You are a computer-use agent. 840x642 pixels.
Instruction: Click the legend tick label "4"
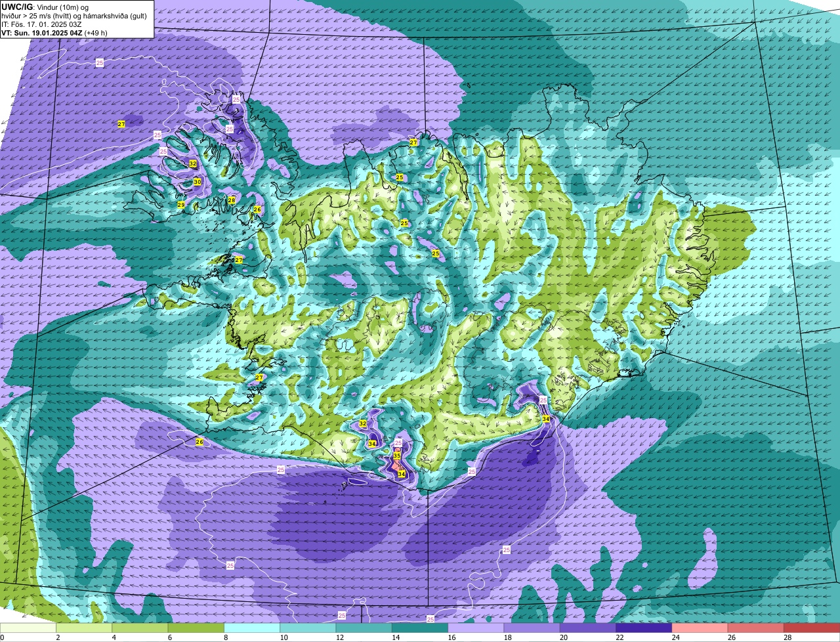tap(114, 637)
